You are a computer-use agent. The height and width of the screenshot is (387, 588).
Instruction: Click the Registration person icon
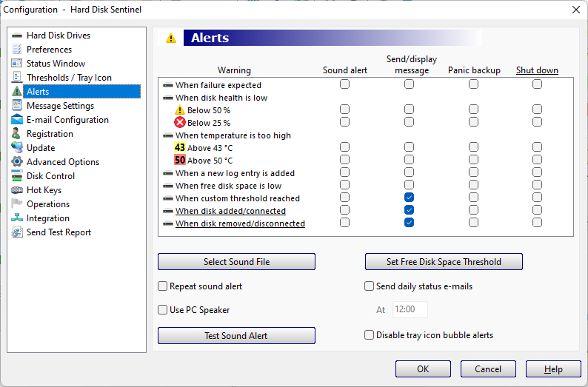tap(16, 133)
